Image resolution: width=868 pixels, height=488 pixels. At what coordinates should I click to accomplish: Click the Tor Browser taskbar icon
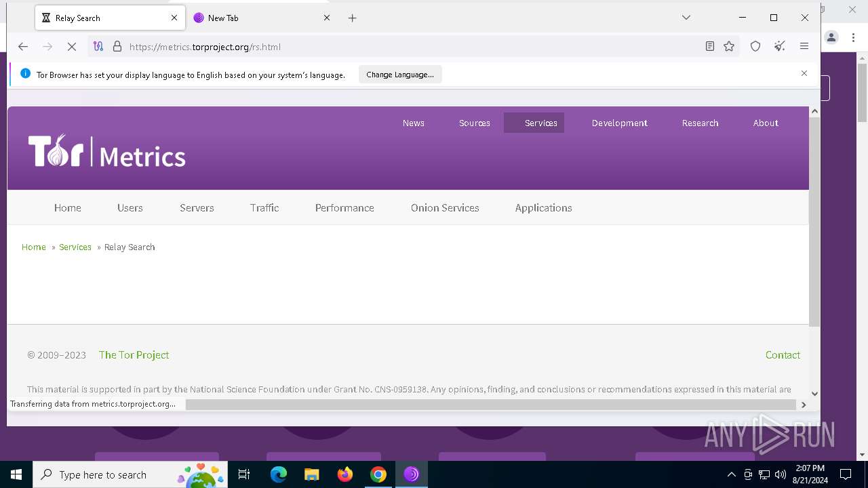412,474
